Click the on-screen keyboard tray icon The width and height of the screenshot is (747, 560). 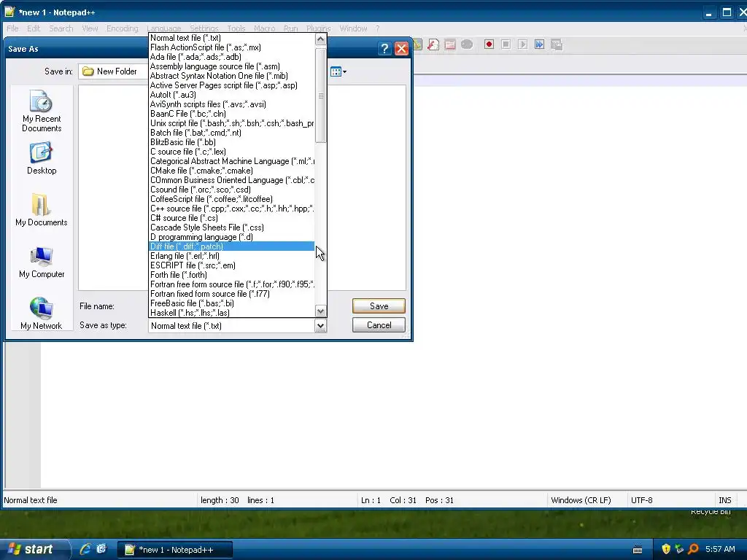coord(638,550)
